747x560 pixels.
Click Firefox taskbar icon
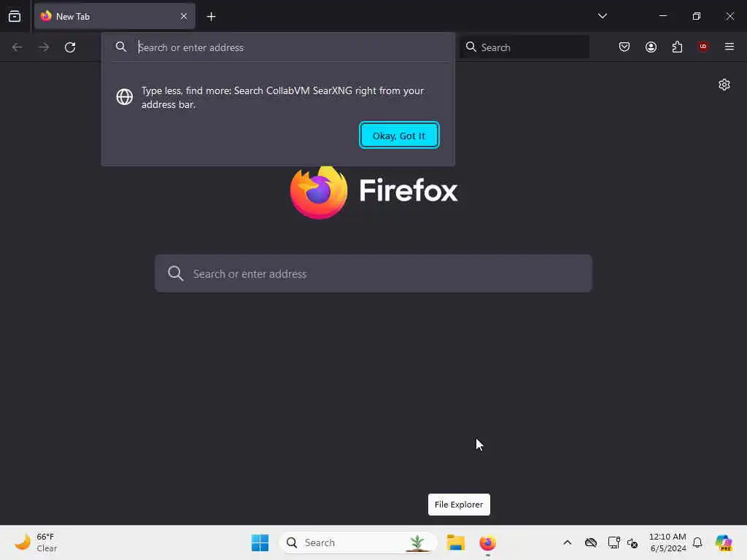click(x=487, y=542)
